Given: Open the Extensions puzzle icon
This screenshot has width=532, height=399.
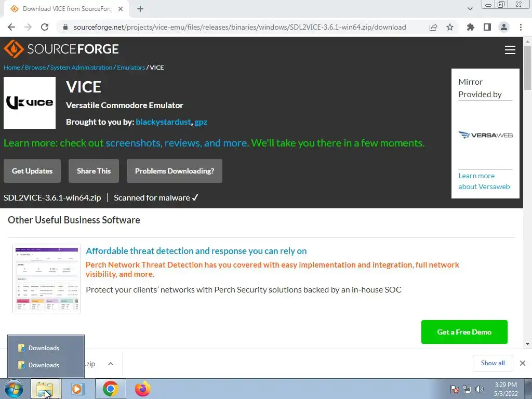Looking at the screenshot, I should tap(471, 27).
